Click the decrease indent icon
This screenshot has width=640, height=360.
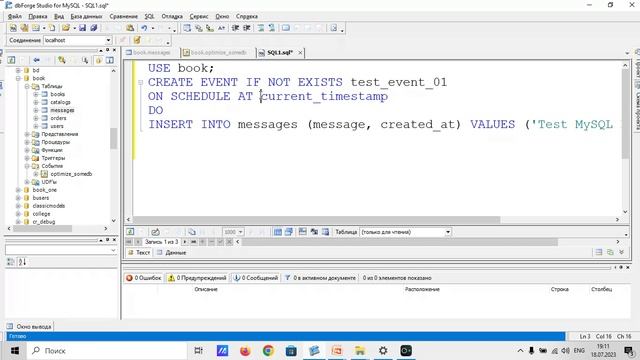(x=235, y=28)
